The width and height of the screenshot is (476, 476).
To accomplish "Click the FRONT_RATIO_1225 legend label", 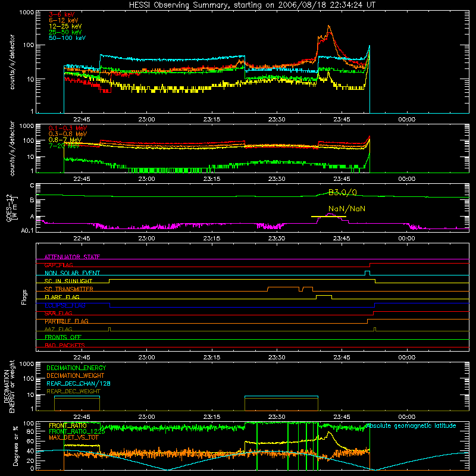I will (77, 431).
